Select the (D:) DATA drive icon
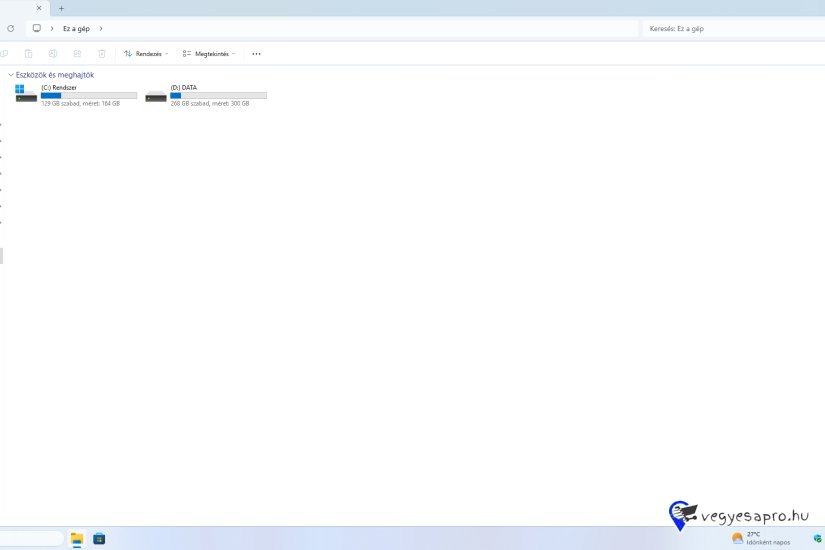The width and height of the screenshot is (825, 550). tap(156, 95)
